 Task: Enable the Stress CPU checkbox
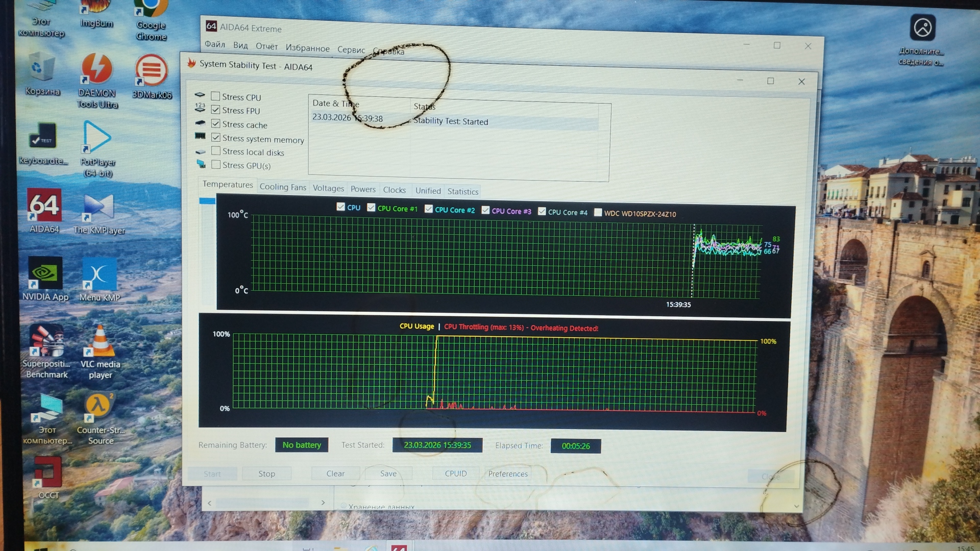pos(216,96)
